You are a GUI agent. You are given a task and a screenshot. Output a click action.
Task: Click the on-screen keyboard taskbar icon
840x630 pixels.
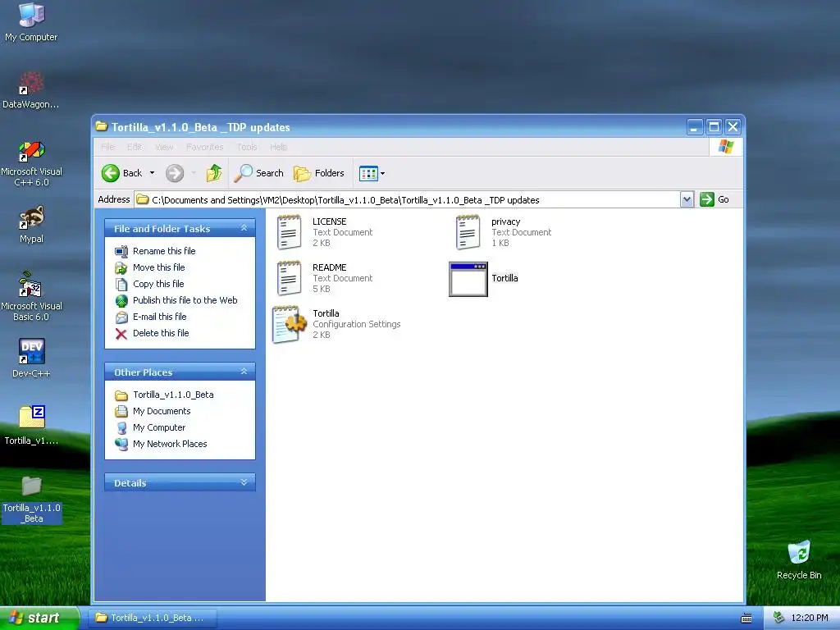746,619
